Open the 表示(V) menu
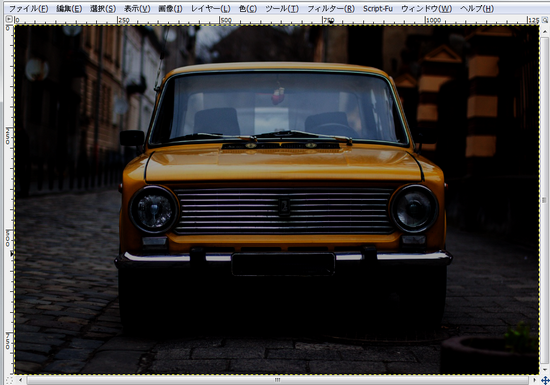The width and height of the screenshot is (550, 385). (x=137, y=8)
